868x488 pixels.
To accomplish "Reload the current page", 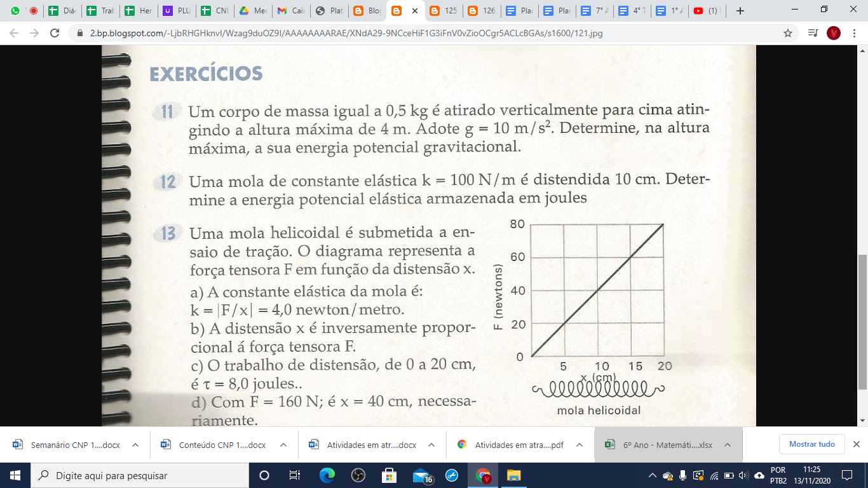I will pyautogui.click(x=55, y=33).
